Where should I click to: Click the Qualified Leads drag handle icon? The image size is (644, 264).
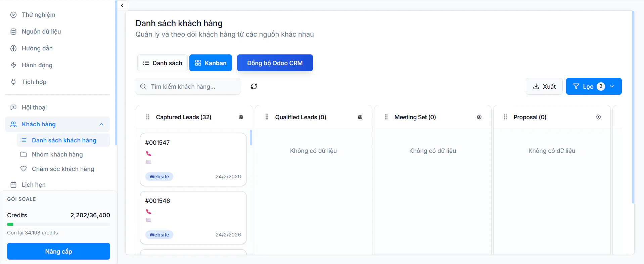coord(267,117)
